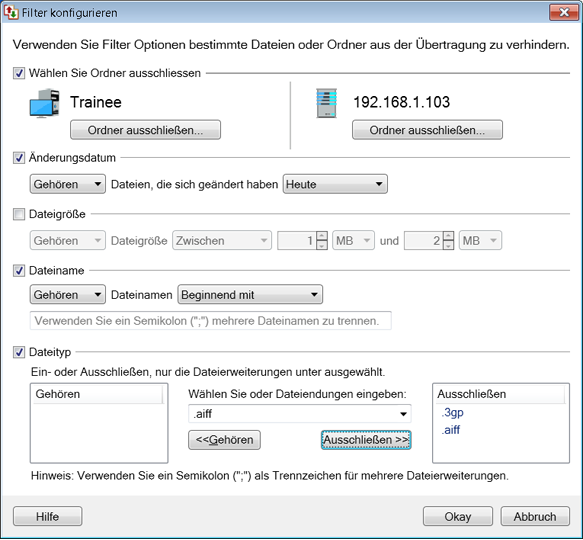Click Ordner ausschließen button under Trainee
Viewport: 583px width, 540px height.
pos(145,130)
